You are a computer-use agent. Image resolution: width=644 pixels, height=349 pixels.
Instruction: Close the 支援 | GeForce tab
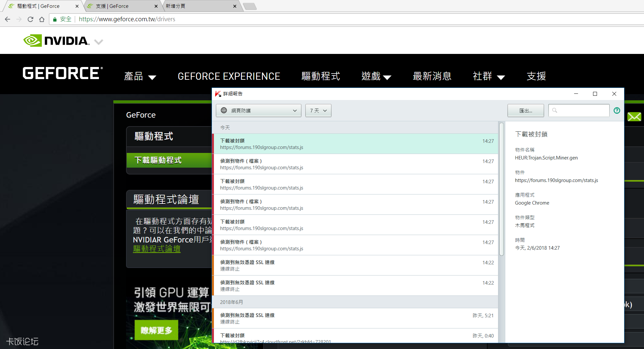click(156, 6)
